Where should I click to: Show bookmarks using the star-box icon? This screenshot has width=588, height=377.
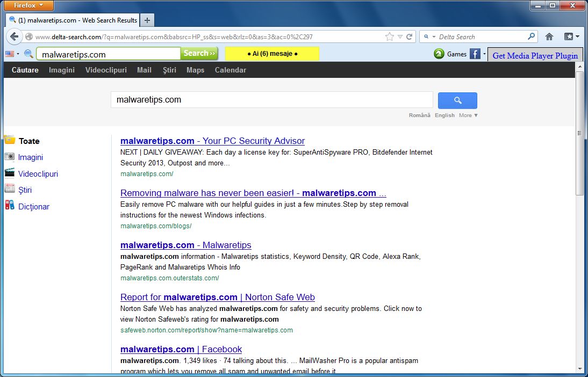coord(567,36)
